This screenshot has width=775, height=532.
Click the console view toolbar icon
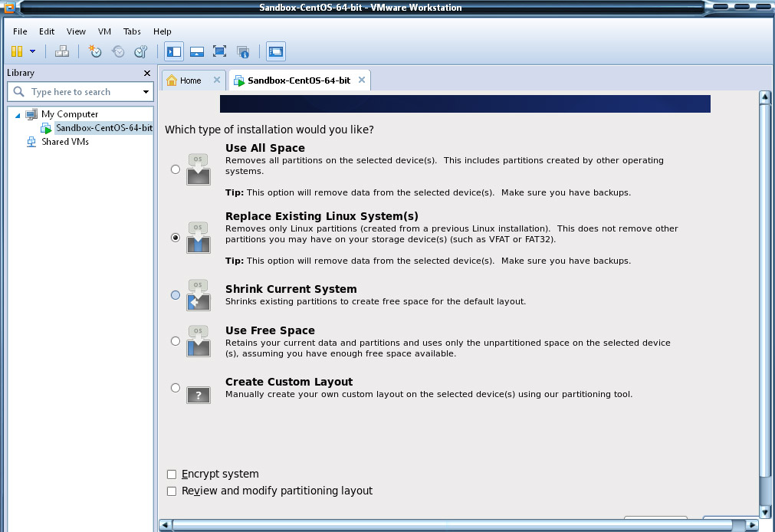click(276, 51)
